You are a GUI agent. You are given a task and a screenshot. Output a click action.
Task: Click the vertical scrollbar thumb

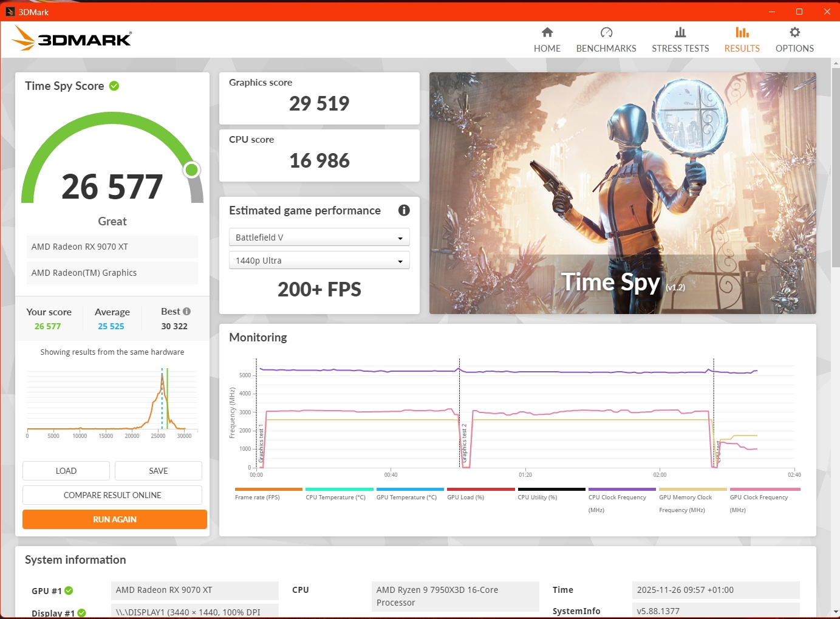pos(835,167)
